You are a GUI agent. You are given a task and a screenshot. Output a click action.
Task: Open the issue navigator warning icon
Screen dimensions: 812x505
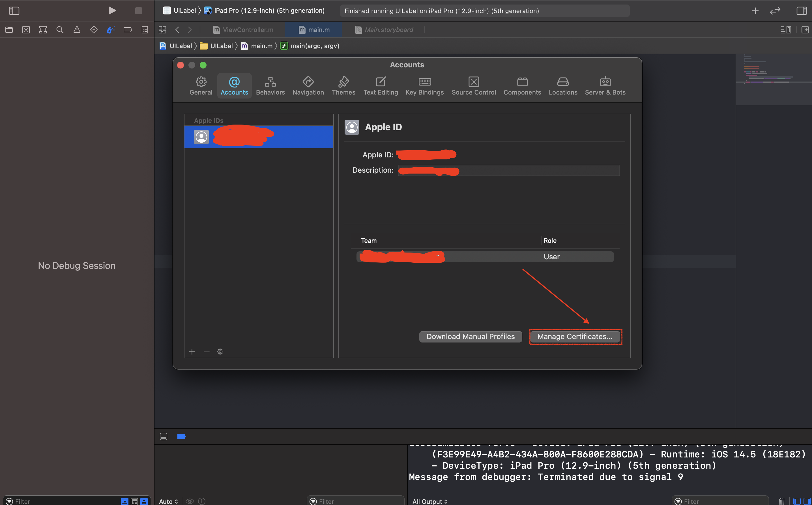(x=77, y=30)
